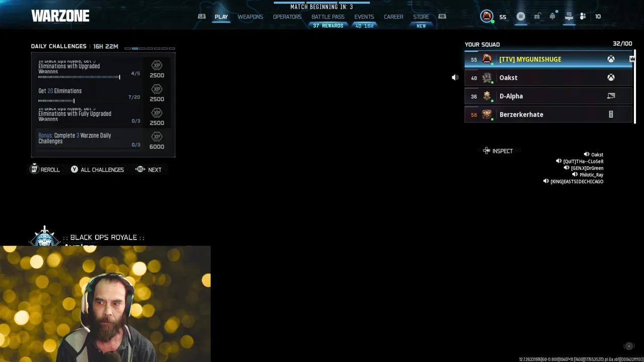The height and width of the screenshot is (362, 644).
Task: Open the friends party icon
Action: (x=583, y=17)
